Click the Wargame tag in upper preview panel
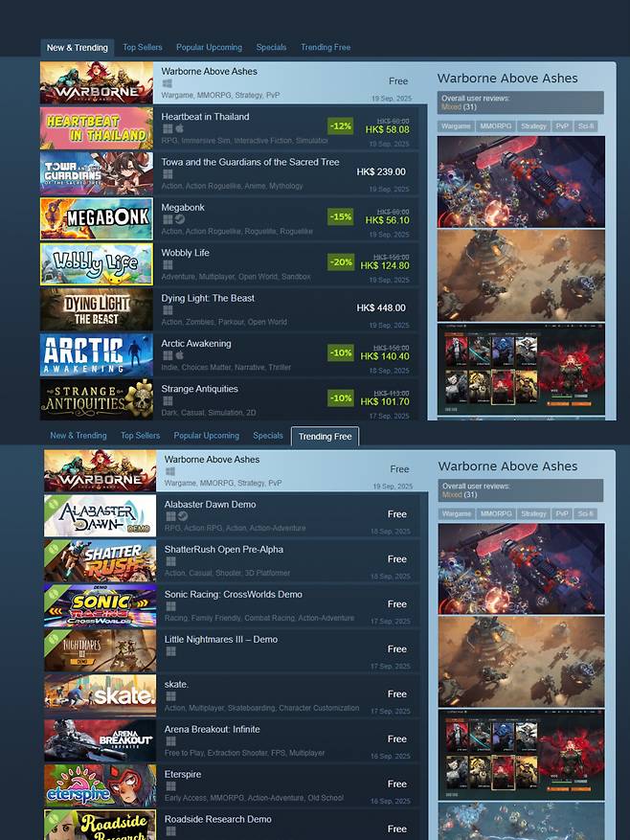630x840 pixels. coord(456,125)
